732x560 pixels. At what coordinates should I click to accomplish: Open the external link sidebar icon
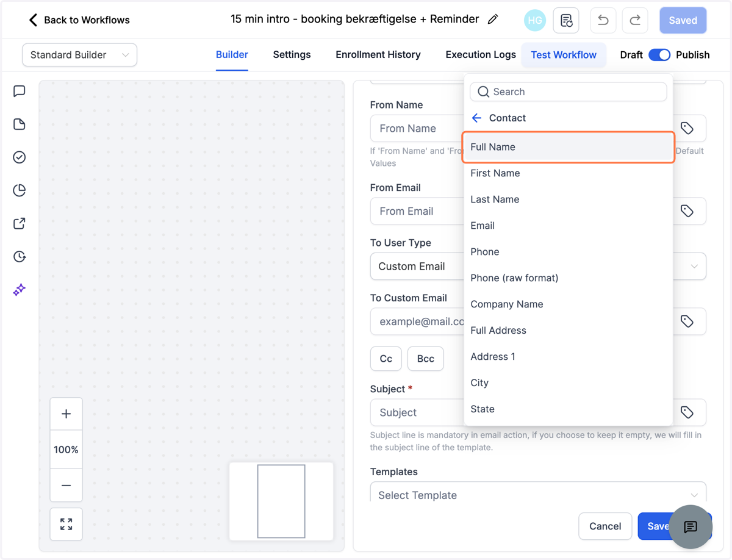point(20,223)
